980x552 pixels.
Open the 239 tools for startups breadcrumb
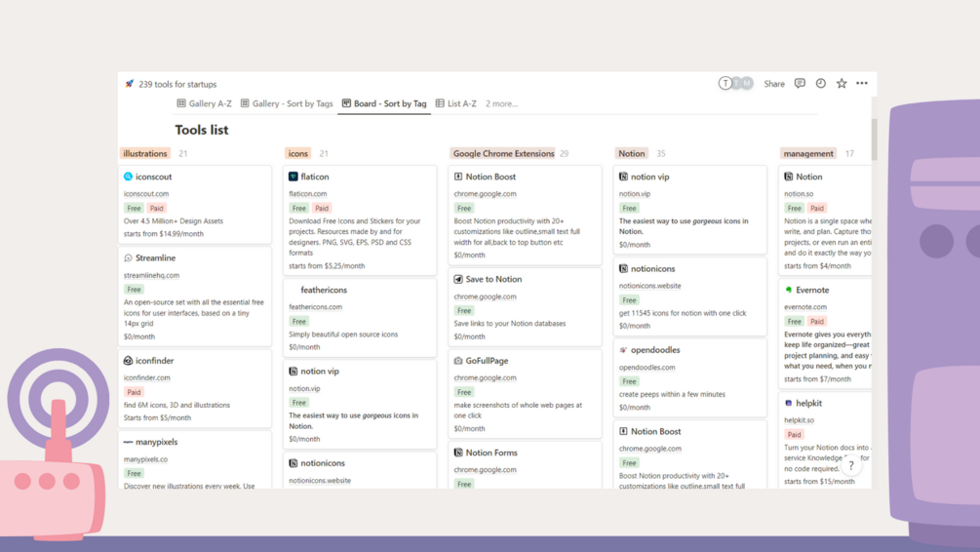[x=177, y=84]
